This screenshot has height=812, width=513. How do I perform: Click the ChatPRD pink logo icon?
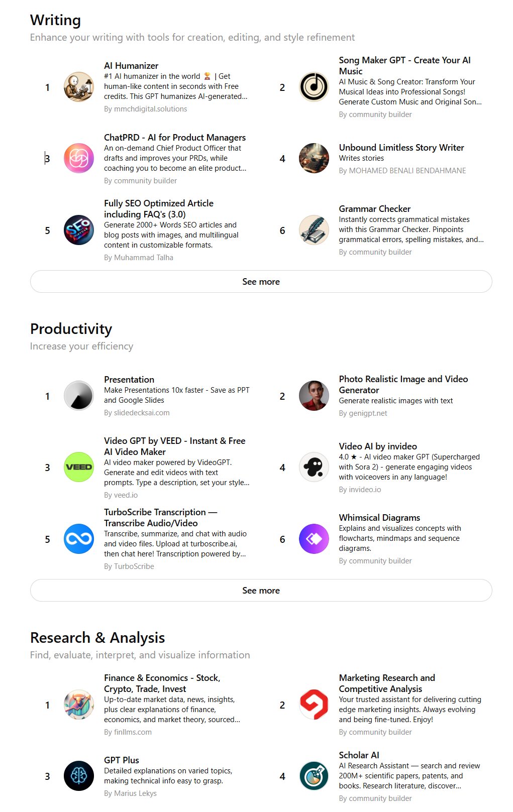[79, 158]
